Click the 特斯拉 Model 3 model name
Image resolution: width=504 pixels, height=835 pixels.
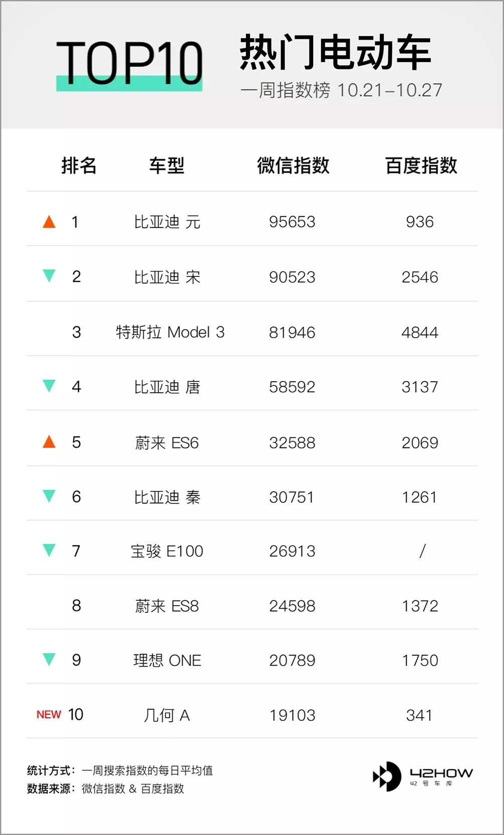click(x=170, y=332)
